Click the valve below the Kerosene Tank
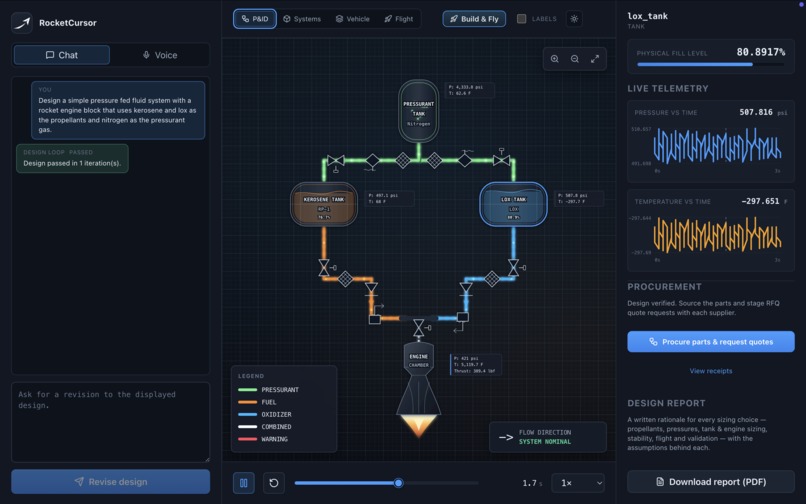This screenshot has width=806, height=504. pyautogui.click(x=324, y=267)
